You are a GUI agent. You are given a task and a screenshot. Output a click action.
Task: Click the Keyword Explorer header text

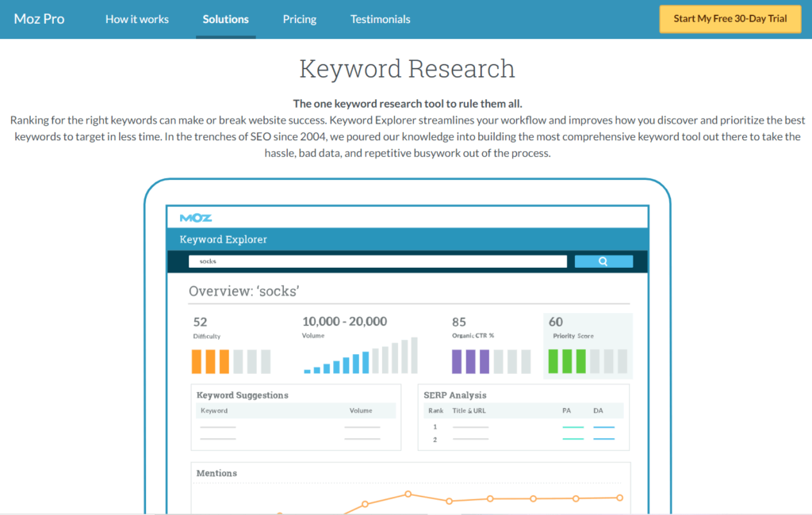[x=223, y=239]
